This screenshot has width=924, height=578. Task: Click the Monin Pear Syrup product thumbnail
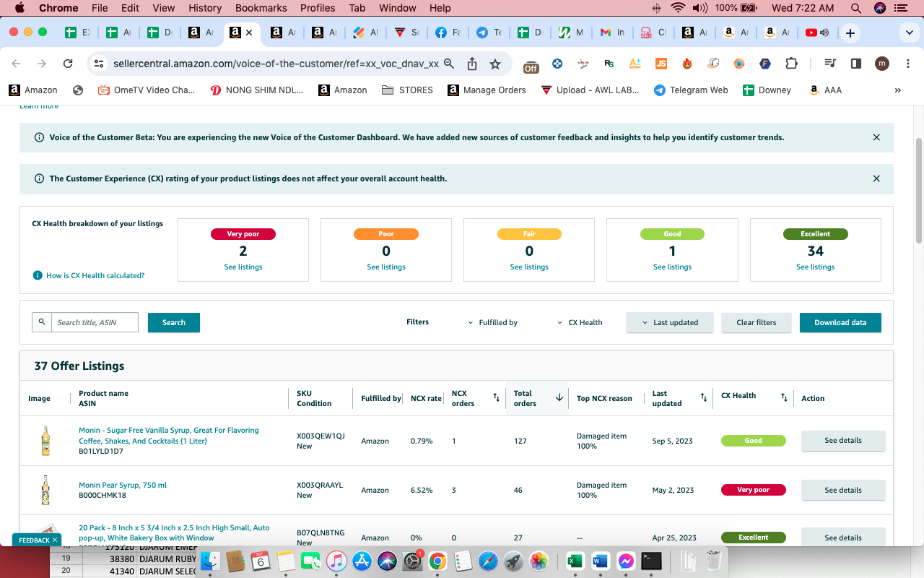pos(45,490)
